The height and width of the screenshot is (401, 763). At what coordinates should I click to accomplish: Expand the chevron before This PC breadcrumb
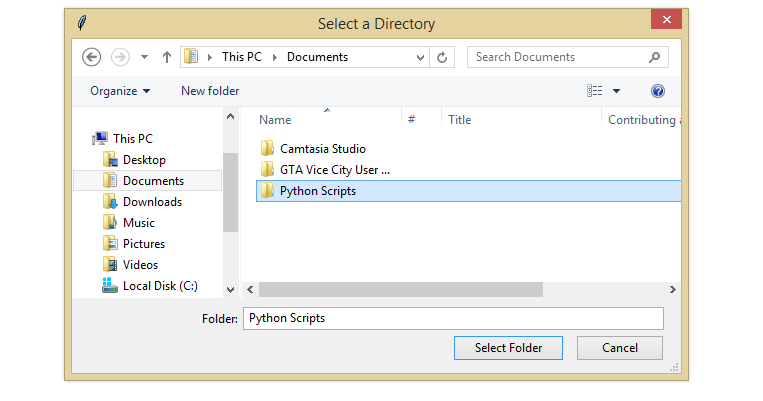[210, 57]
